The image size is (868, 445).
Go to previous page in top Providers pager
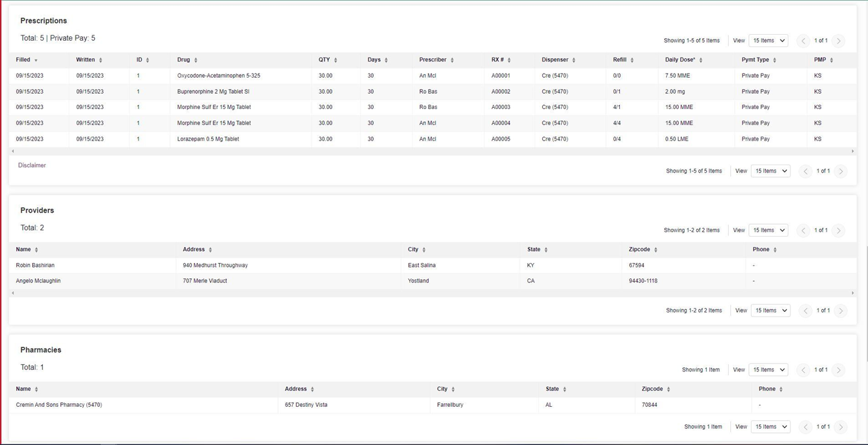click(803, 230)
